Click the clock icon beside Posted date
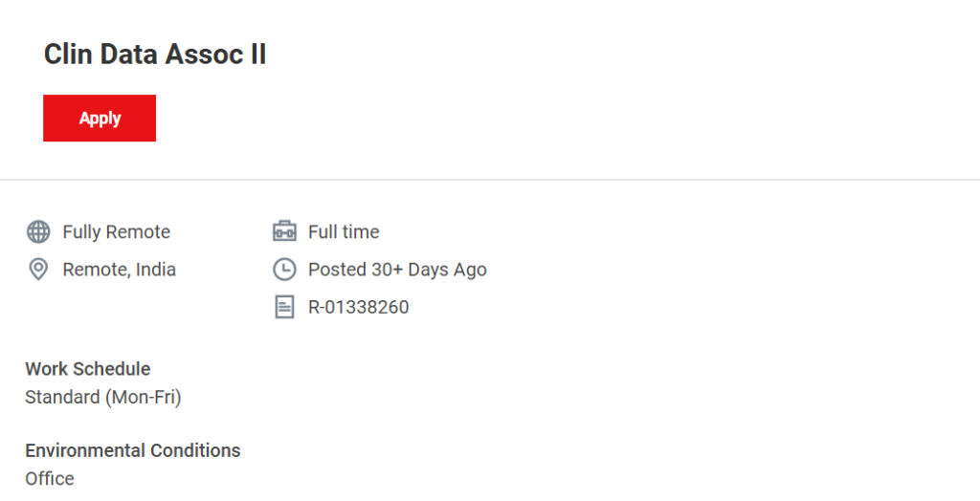This screenshot has width=980, height=501. coord(284,270)
